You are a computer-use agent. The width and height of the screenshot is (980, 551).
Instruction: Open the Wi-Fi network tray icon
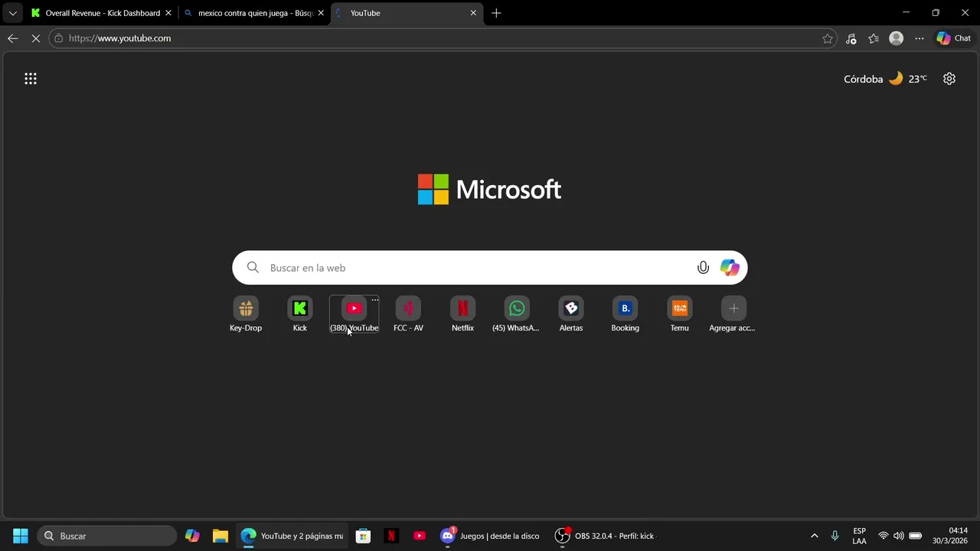[x=884, y=536]
